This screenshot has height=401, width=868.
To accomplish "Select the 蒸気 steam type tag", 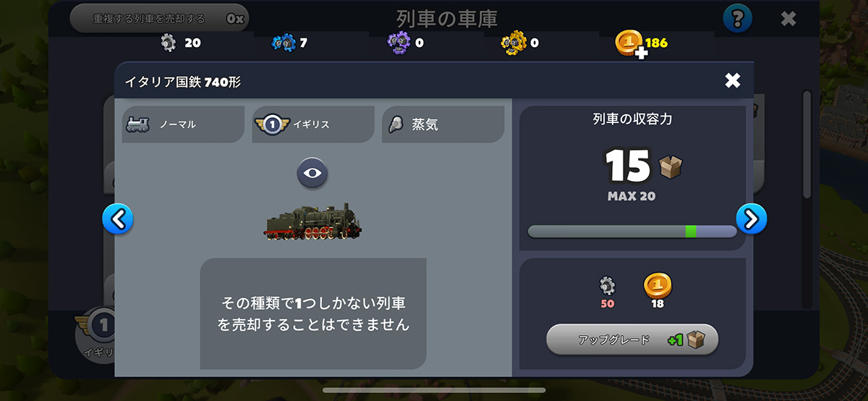I will click(x=443, y=124).
